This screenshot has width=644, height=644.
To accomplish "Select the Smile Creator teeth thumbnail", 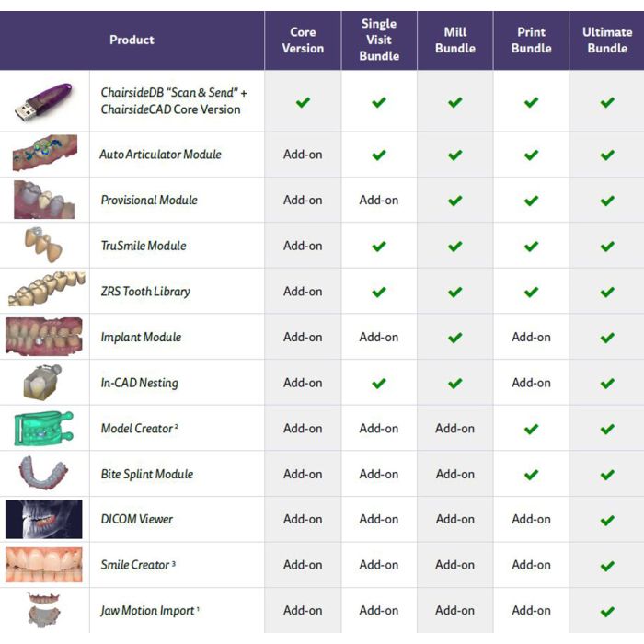I will coord(44,565).
